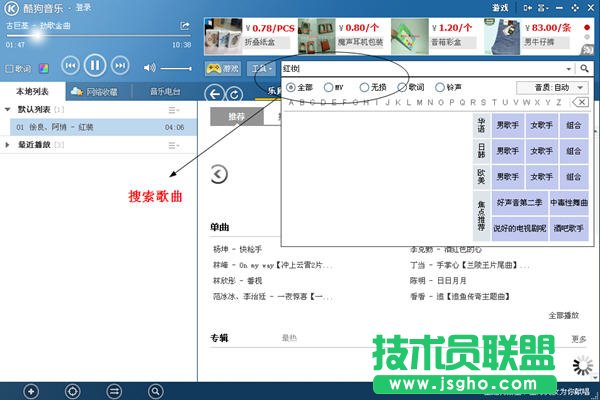Image resolution: width=600 pixels, height=400 pixels.
Task: Click the 酒吧歌手 recommendation
Action: point(568,229)
